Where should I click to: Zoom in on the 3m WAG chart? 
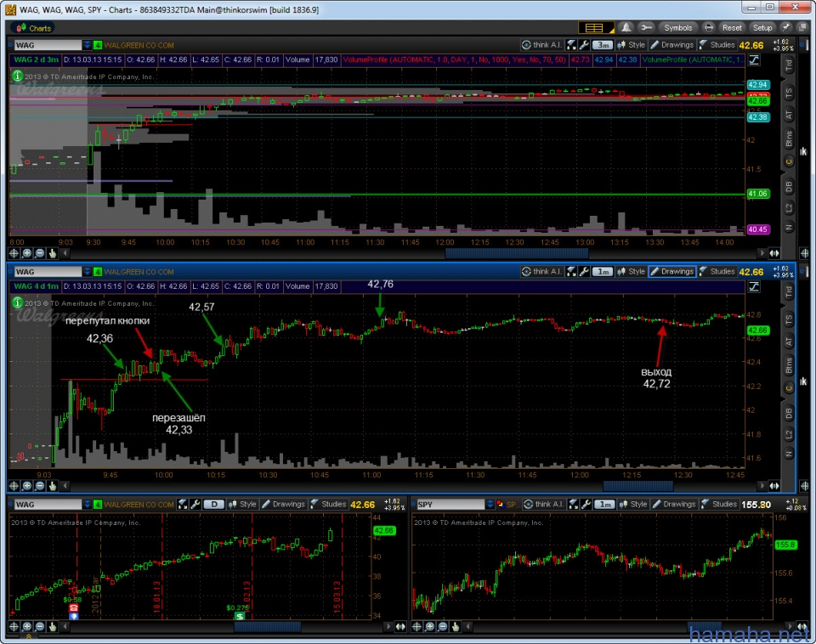tap(26, 253)
